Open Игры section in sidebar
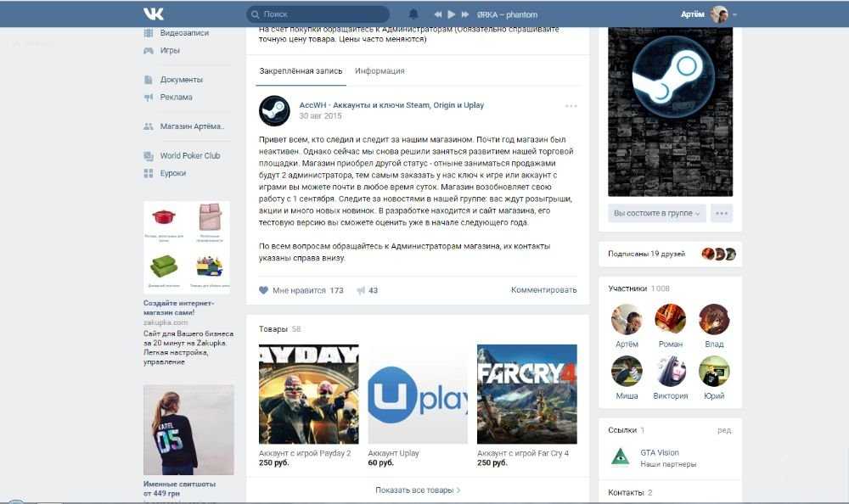Screen dimensions: 849x504 click(x=170, y=50)
